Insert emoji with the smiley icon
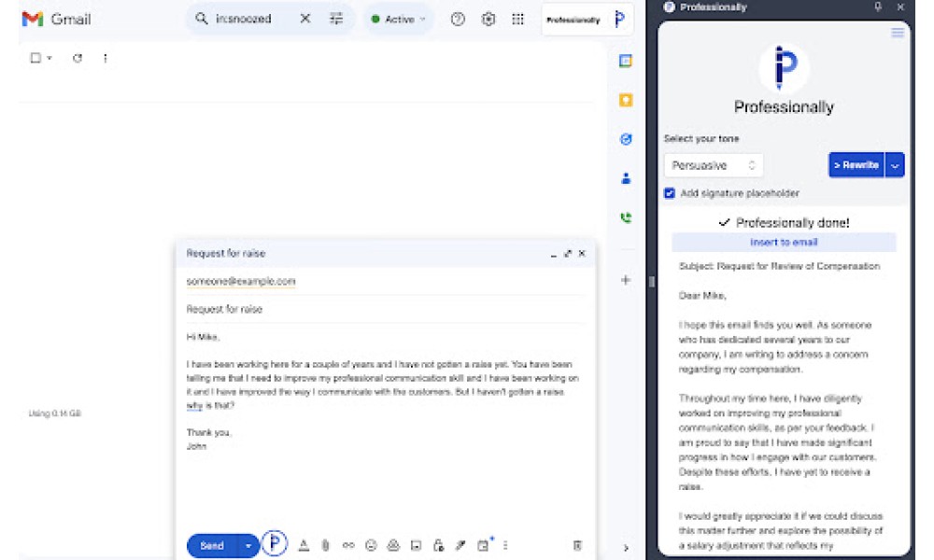Image resolution: width=934 pixels, height=560 pixels. click(371, 545)
